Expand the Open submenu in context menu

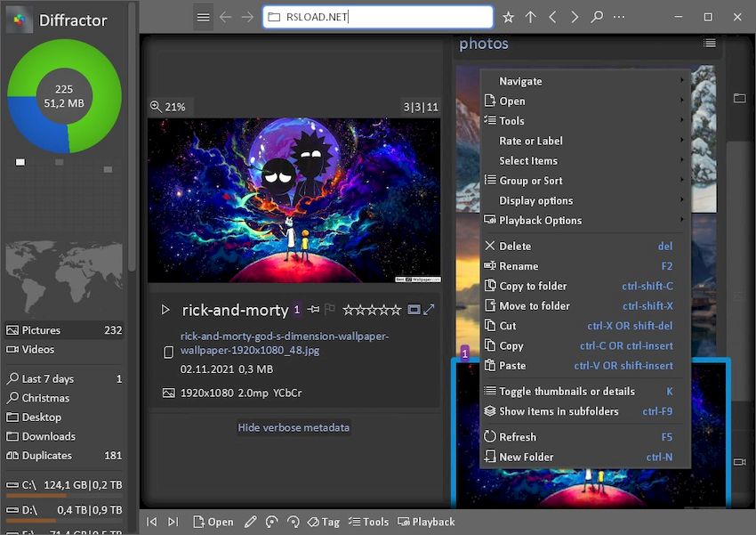pos(585,101)
